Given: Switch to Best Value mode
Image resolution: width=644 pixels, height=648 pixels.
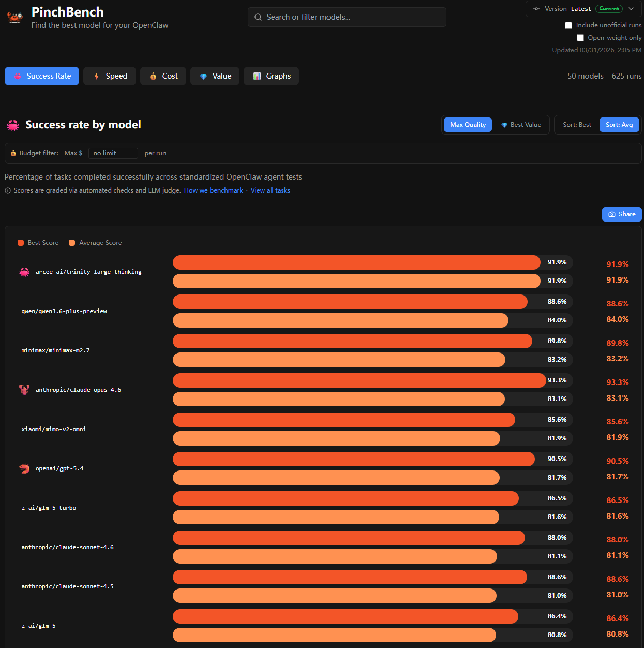Looking at the screenshot, I should (x=521, y=125).
